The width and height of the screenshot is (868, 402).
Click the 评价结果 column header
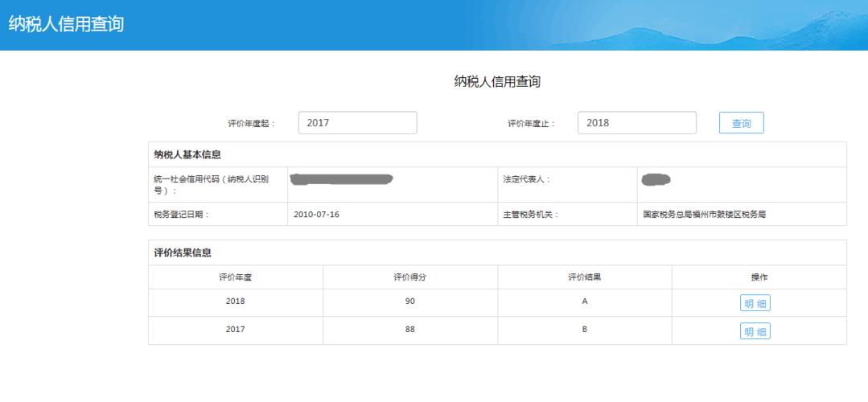(585, 277)
